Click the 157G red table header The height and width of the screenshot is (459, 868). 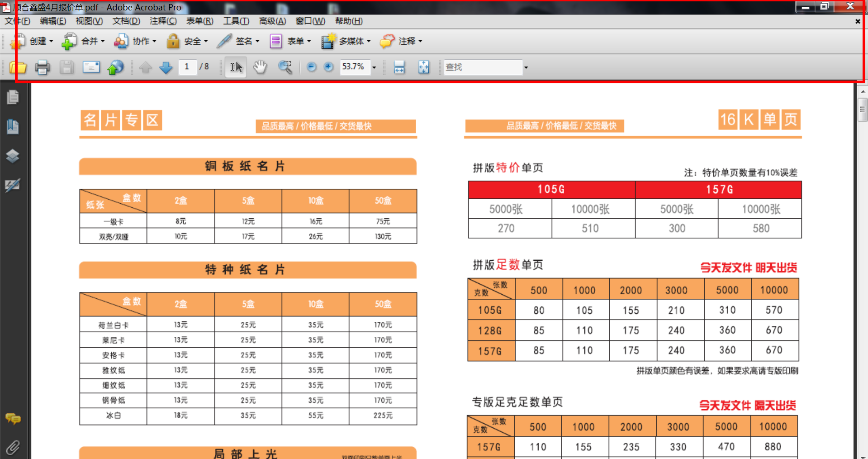click(719, 190)
